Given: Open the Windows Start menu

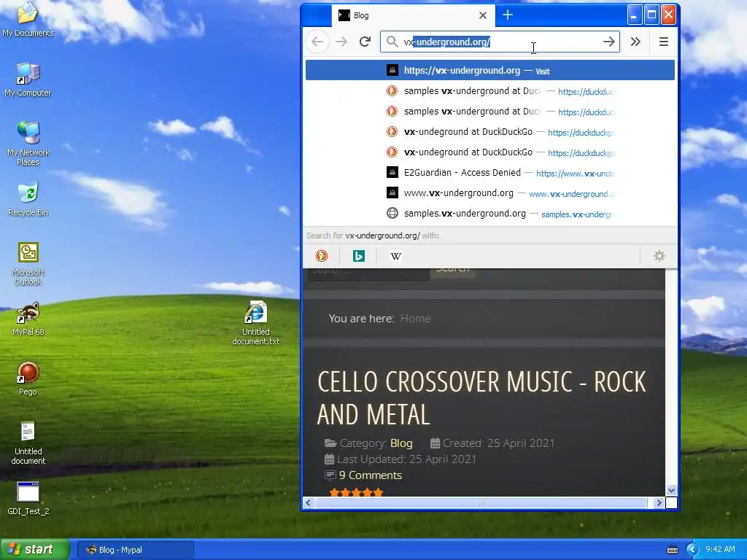Looking at the screenshot, I should [35, 549].
